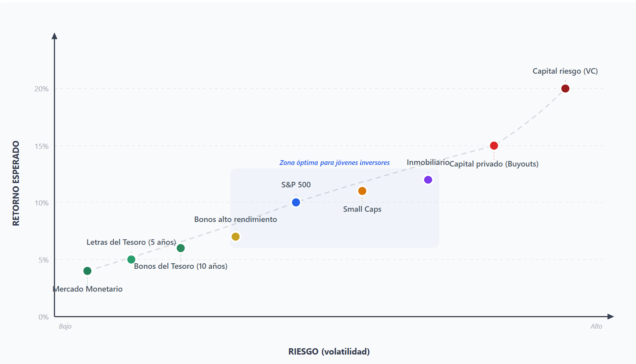This screenshot has height=364, width=636.
Task: Select the red Capital privado dot
Action: (x=494, y=146)
